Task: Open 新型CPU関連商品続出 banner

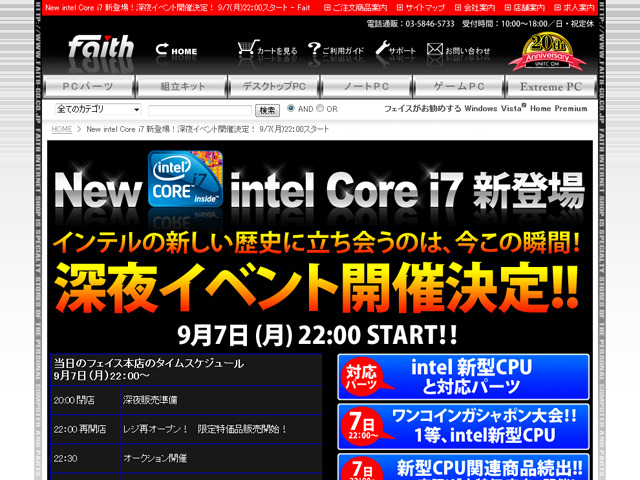Action: (463, 467)
